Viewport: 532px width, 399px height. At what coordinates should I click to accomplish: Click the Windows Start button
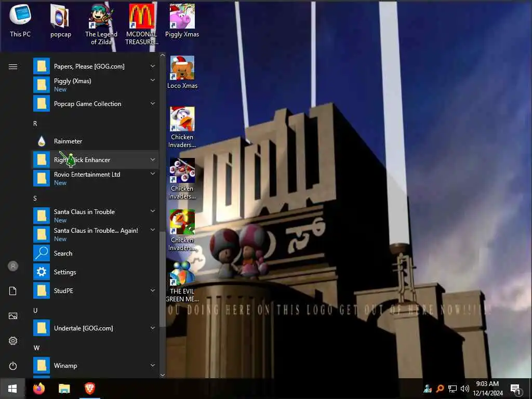click(x=12, y=389)
